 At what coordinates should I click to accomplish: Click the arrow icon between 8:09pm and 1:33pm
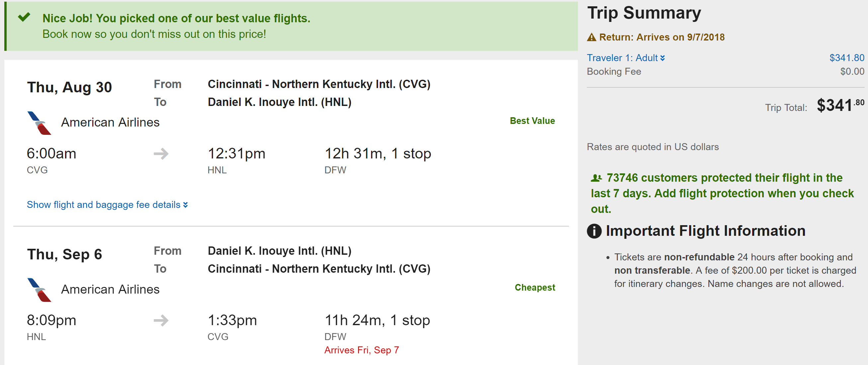click(x=161, y=320)
